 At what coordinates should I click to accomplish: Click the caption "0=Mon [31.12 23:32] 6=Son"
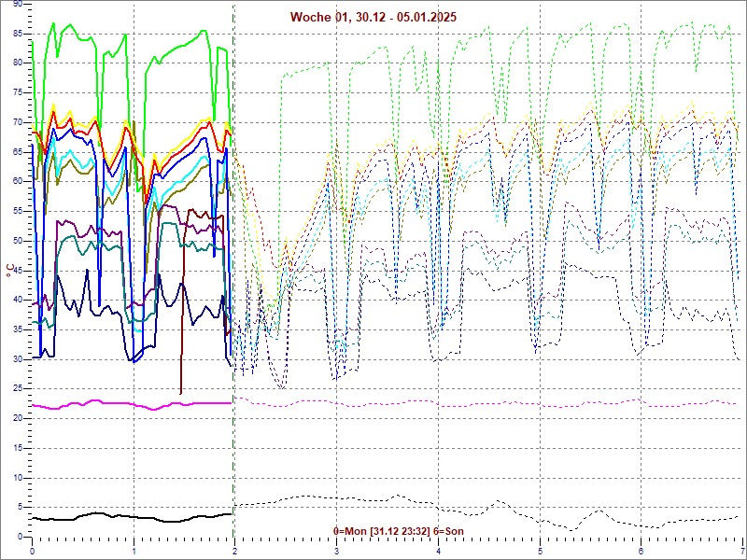pos(399,531)
